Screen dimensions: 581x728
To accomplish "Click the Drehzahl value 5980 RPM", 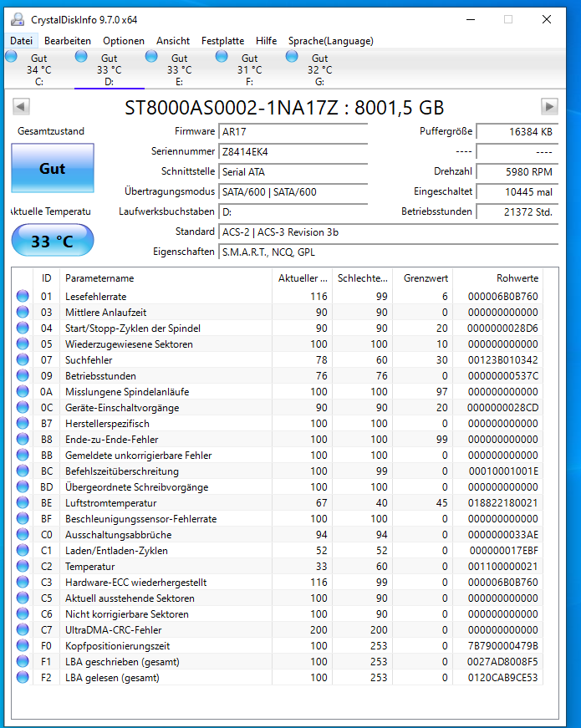I will click(x=517, y=172).
